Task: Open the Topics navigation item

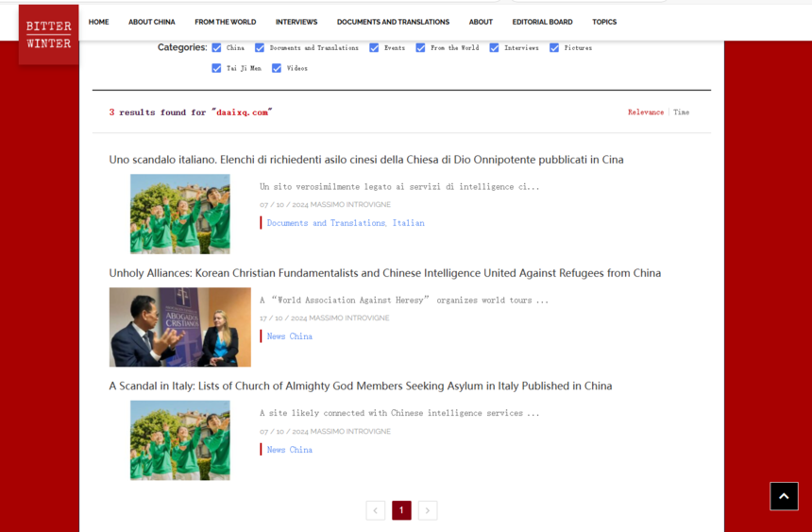Action: point(604,22)
